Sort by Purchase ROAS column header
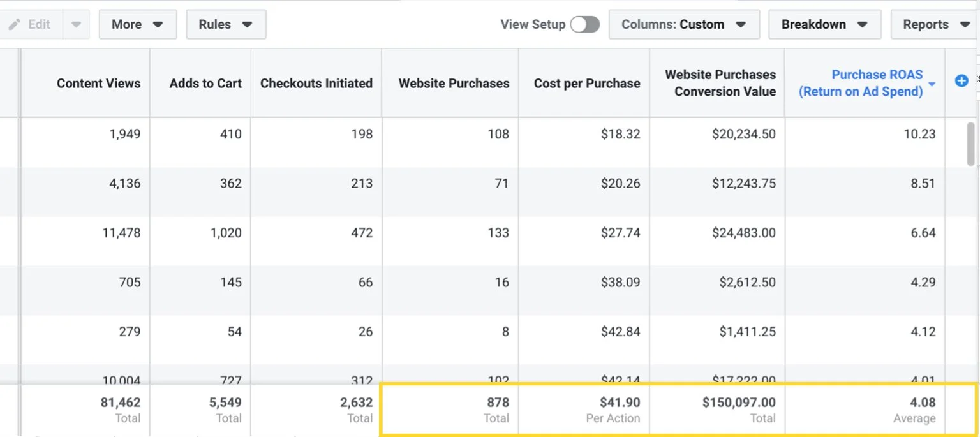 861,83
